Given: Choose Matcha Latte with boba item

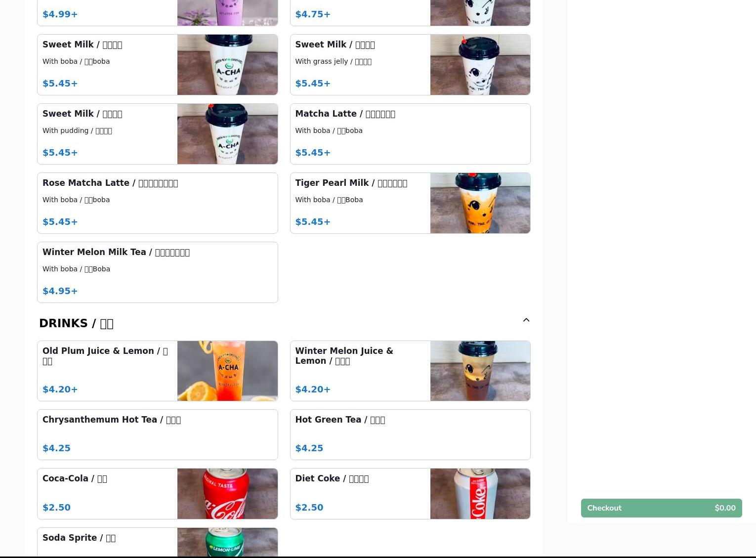Looking at the screenshot, I should pyautogui.click(x=410, y=134).
